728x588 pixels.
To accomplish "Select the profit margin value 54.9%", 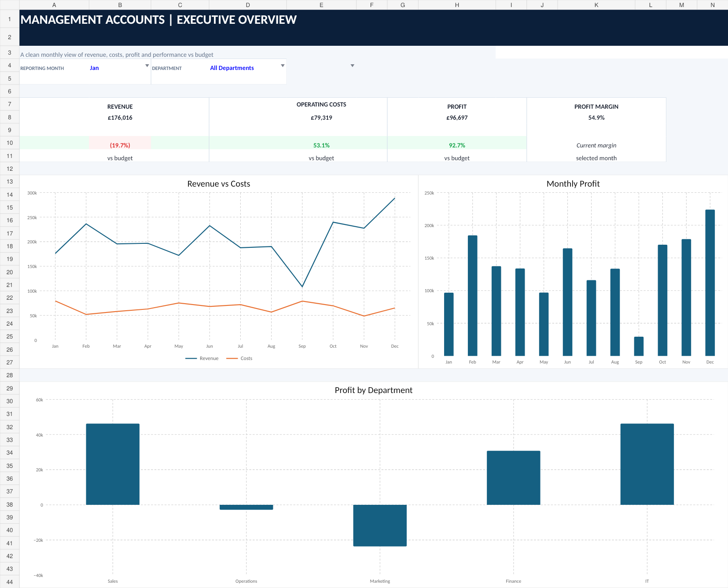I will pos(596,118).
